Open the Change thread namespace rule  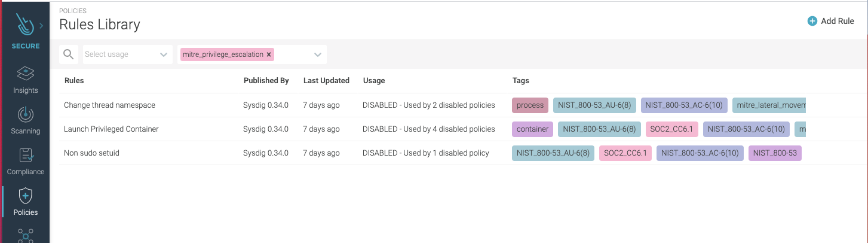(x=109, y=105)
